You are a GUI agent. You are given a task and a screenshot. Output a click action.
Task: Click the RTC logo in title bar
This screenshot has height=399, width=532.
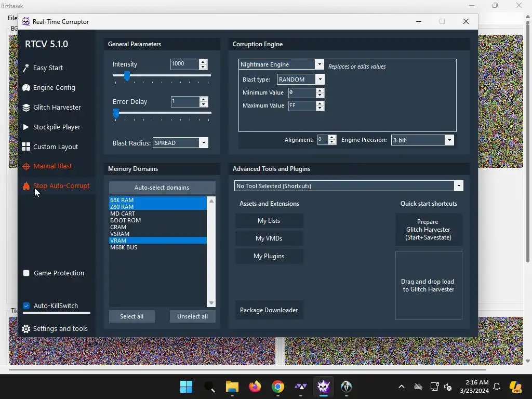(x=26, y=21)
